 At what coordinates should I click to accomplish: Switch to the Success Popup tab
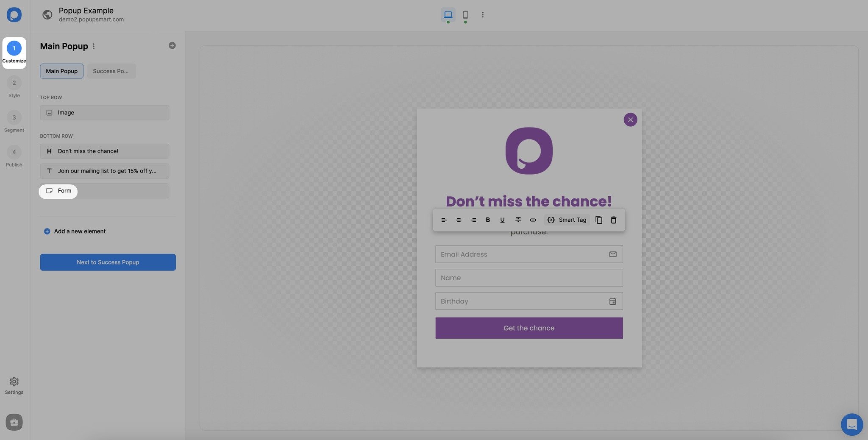pyautogui.click(x=111, y=71)
